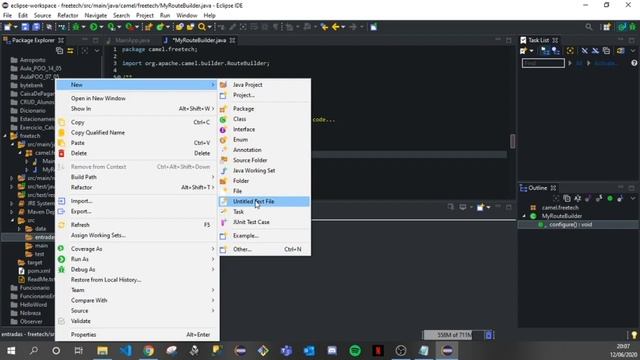640x360 pixels.
Task: Toggle Link with Editor in Package Explorer
Action: pyautogui.click(x=70, y=51)
